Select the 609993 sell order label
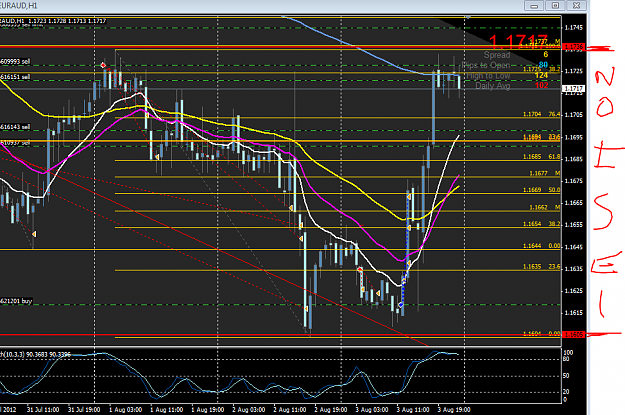 point(15,61)
